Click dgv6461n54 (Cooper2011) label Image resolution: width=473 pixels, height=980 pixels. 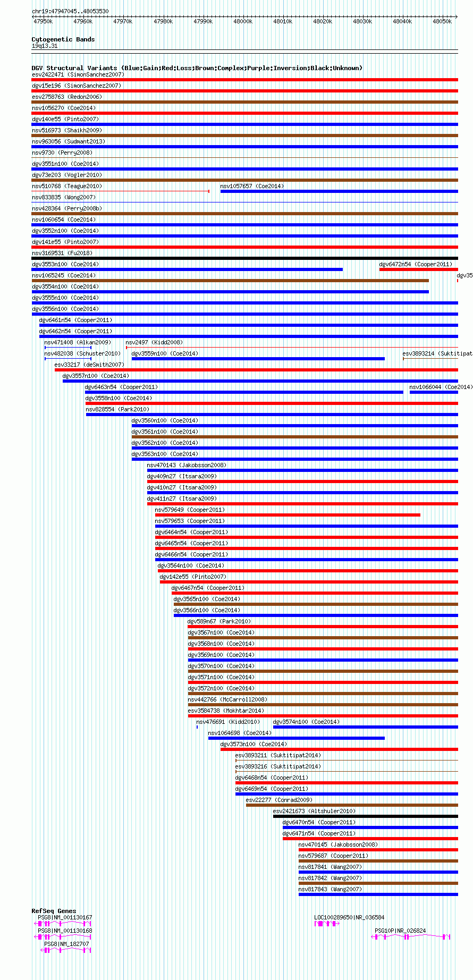tap(76, 320)
